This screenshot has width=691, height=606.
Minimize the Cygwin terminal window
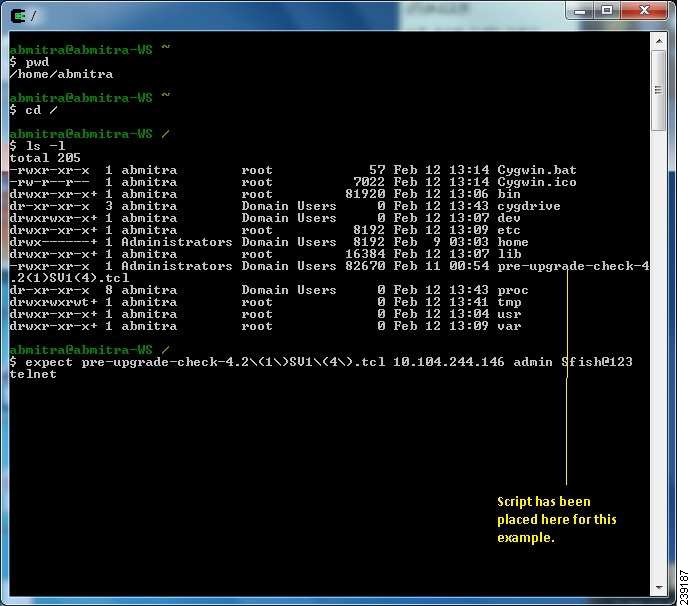click(580, 11)
